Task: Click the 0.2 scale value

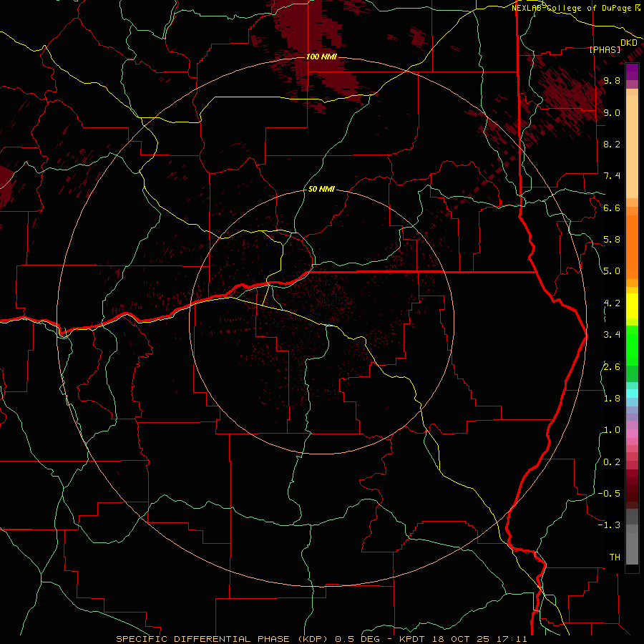Action: click(612, 462)
